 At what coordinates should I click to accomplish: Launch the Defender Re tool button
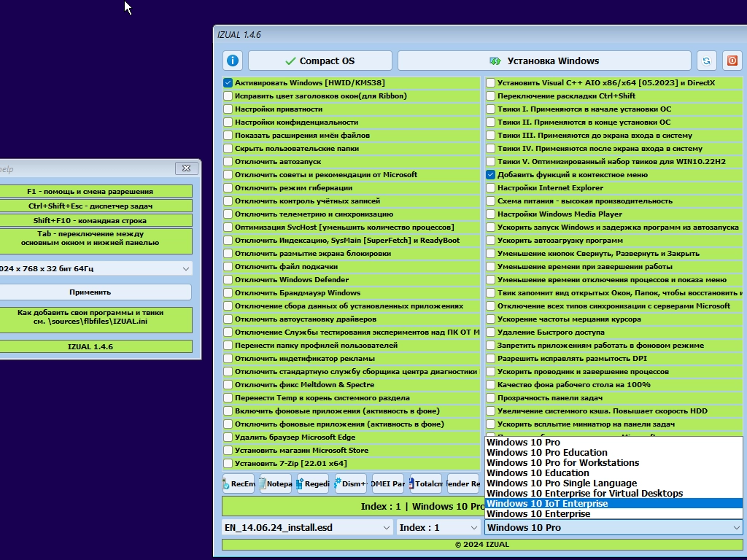[463, 483]
